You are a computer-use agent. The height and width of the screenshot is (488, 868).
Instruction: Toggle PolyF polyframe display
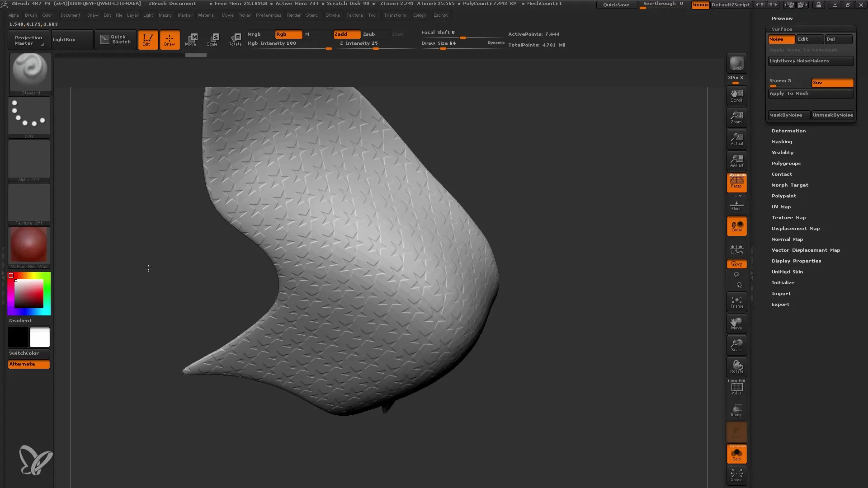pyautogui.click(x=736, y=388)
